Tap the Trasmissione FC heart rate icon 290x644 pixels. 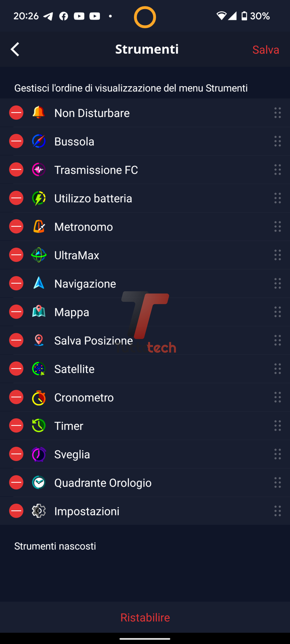coord(39,170)
